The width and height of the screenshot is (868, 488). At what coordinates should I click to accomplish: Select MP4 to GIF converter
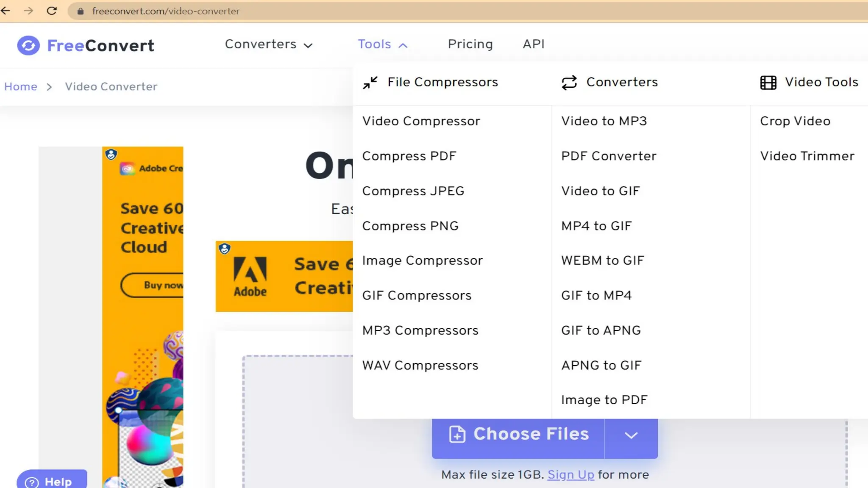coord(596,226)
